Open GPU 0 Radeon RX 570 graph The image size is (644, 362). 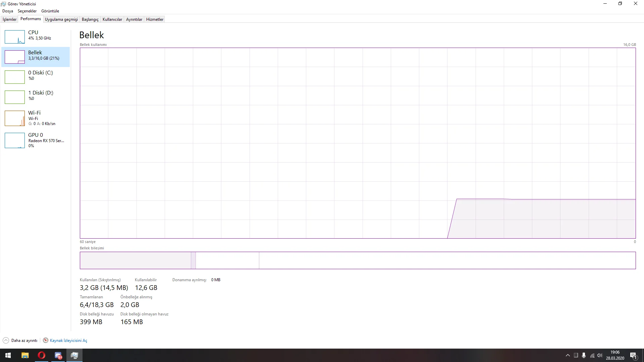35,140
